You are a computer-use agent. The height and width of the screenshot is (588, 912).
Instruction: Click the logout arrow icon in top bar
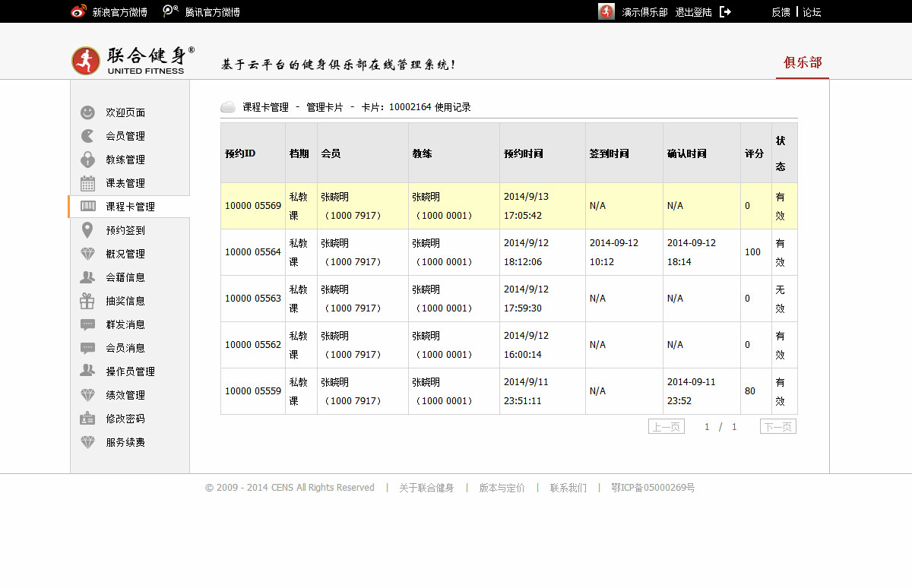725,12
